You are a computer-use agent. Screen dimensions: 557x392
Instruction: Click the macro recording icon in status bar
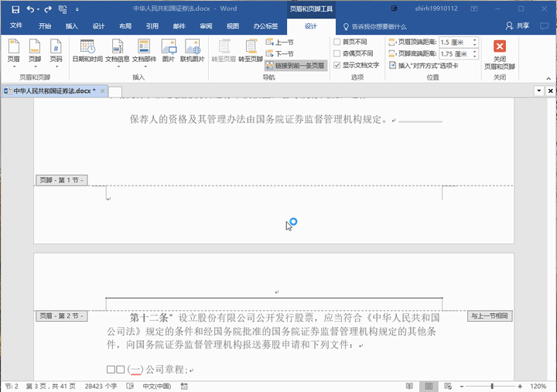click(x=184, y=386)
